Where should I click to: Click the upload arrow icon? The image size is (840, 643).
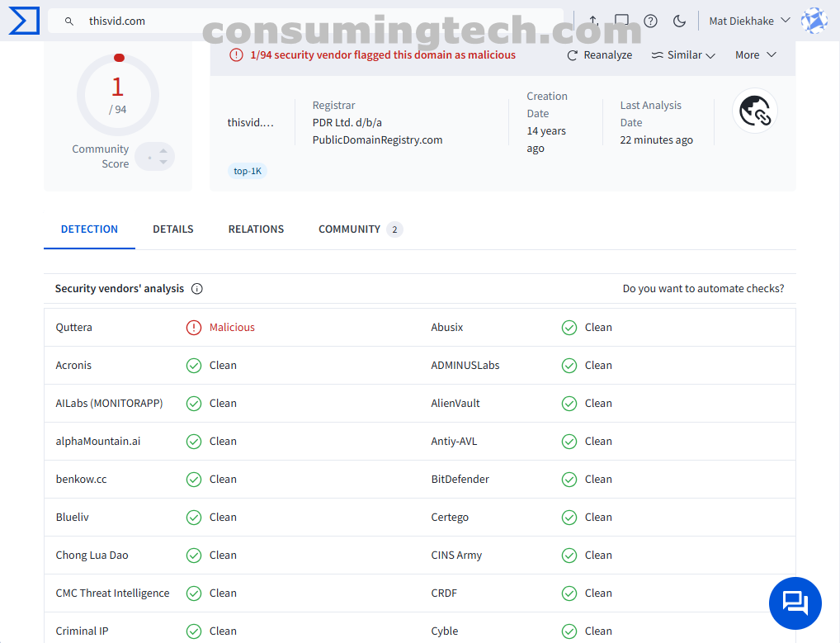593,21
